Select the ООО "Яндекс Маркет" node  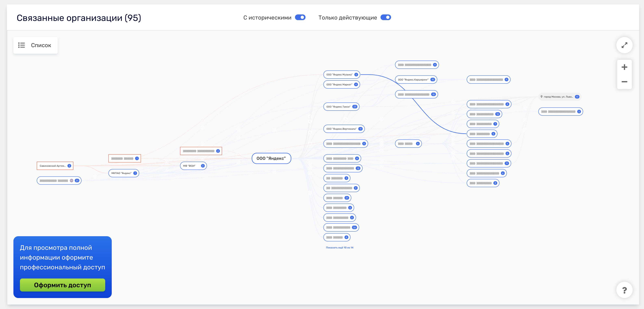pos(342,85)
